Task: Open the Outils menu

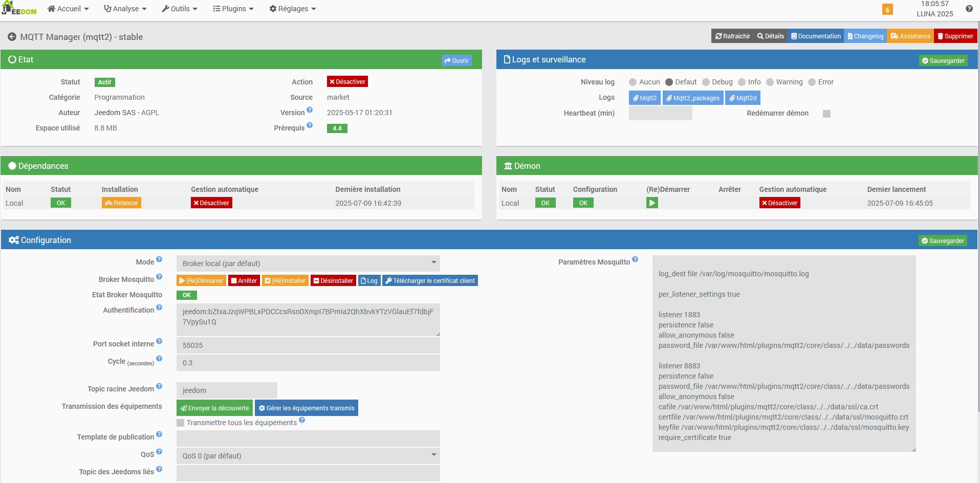Action: coord(180,9)
